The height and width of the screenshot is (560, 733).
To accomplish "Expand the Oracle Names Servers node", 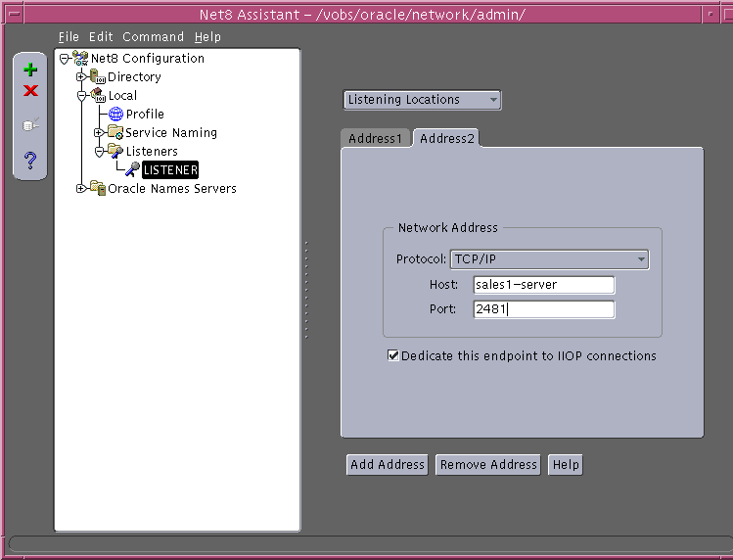I will click(x=81, y=188).
